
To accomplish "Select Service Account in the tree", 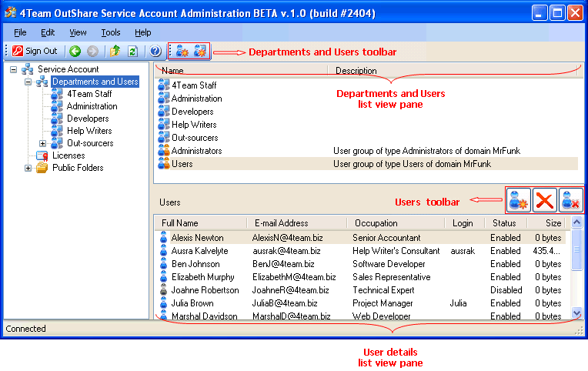I will (x=68, y=69).
